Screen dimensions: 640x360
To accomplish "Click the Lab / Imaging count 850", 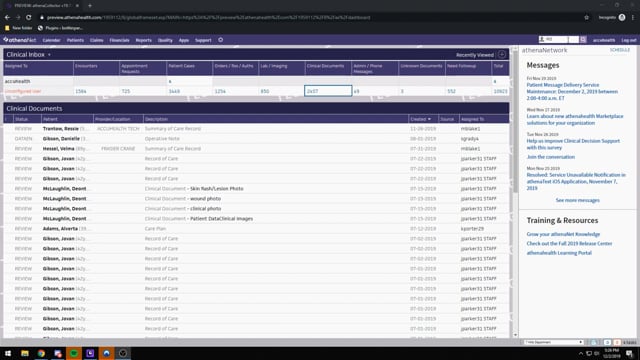I will pos(264,91).
